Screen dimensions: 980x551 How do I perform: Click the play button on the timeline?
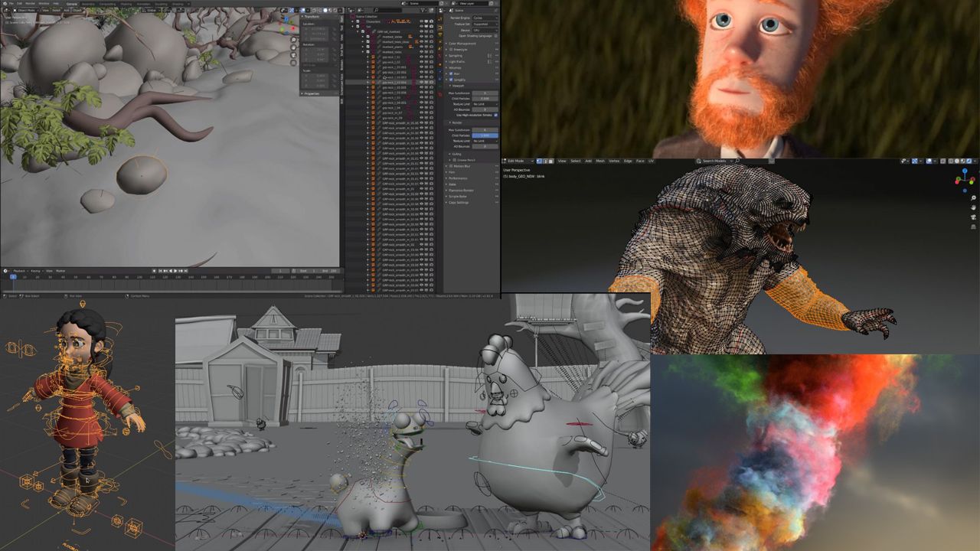pyautogui.click(x=175, y=271)
